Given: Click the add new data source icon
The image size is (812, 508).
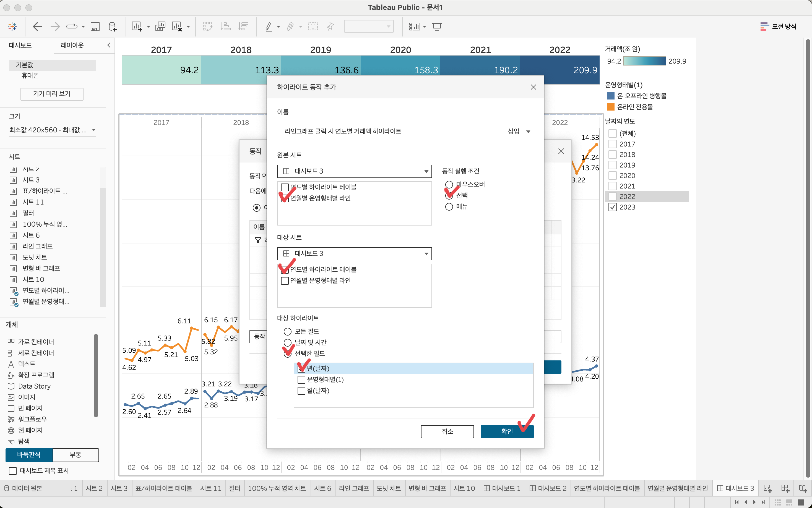Looking at the screenshot, I should click(113, 27).
